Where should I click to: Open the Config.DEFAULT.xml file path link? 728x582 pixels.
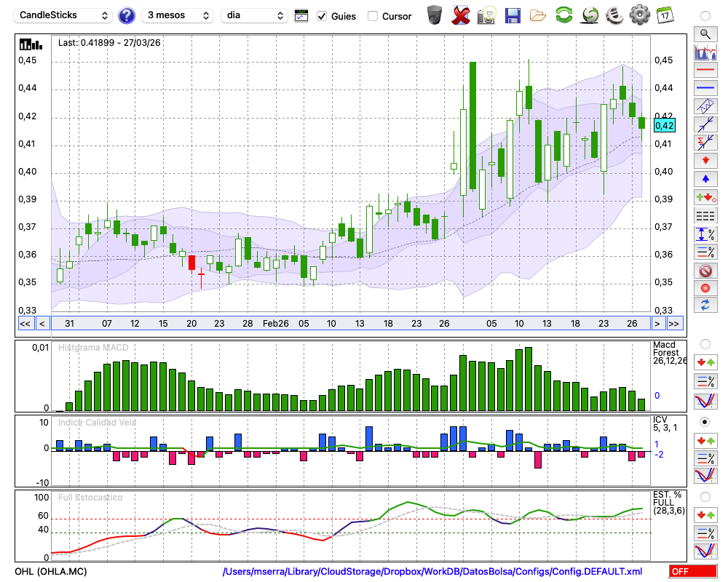432,571
